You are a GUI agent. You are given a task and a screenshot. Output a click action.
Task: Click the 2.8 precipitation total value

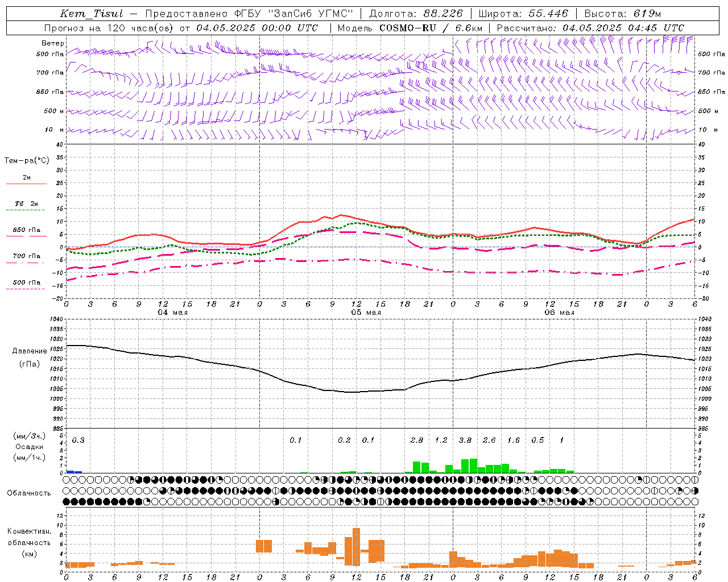417,440
